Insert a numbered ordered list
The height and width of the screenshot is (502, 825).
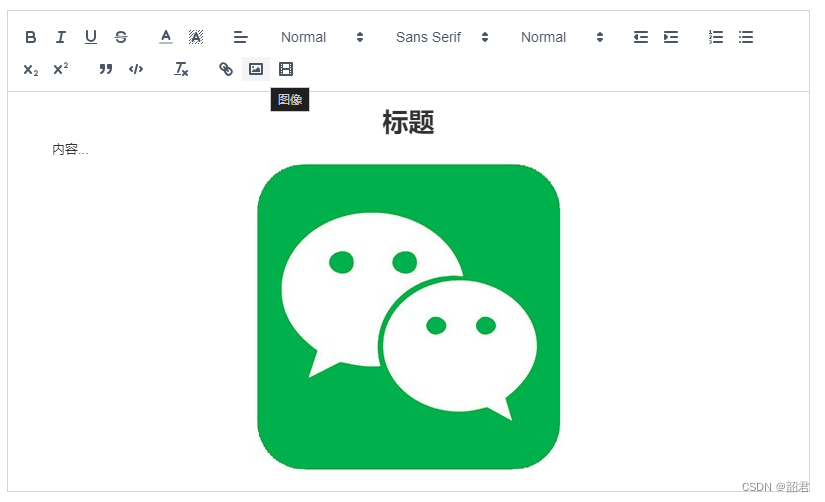(x=716, y=37)
